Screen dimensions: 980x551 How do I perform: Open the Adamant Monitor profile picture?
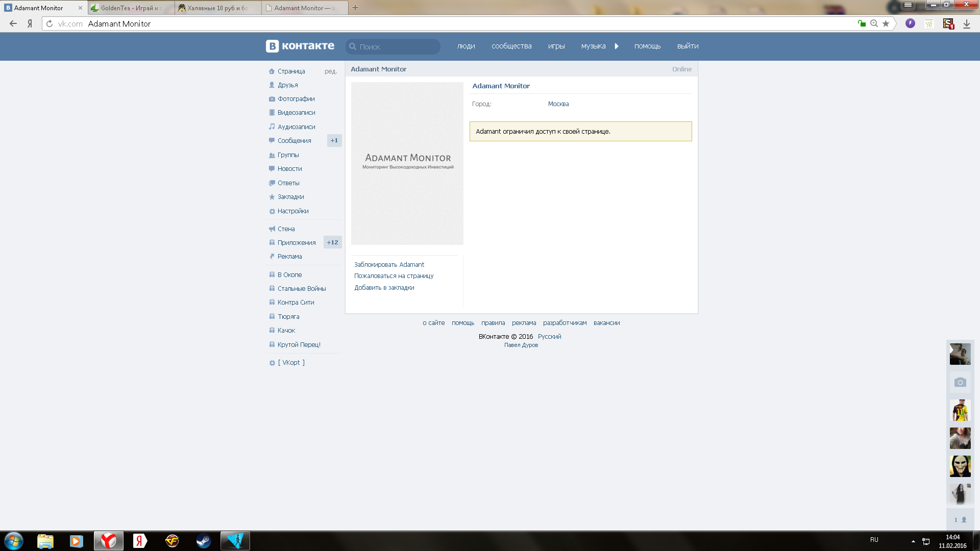pyautogui.click(x=407, y=163)
